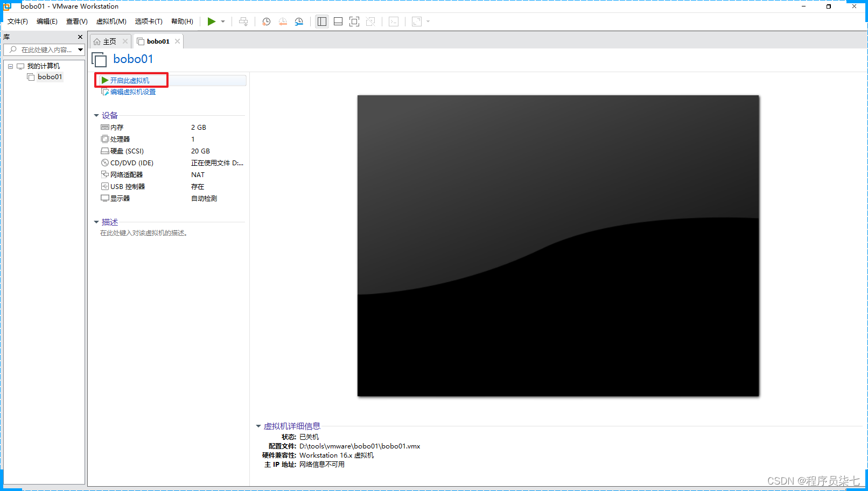The image size is (868, 491).
Task: Click the send Ctrl+Alt+Del toolbar icon
Action: tap(243, 22)
